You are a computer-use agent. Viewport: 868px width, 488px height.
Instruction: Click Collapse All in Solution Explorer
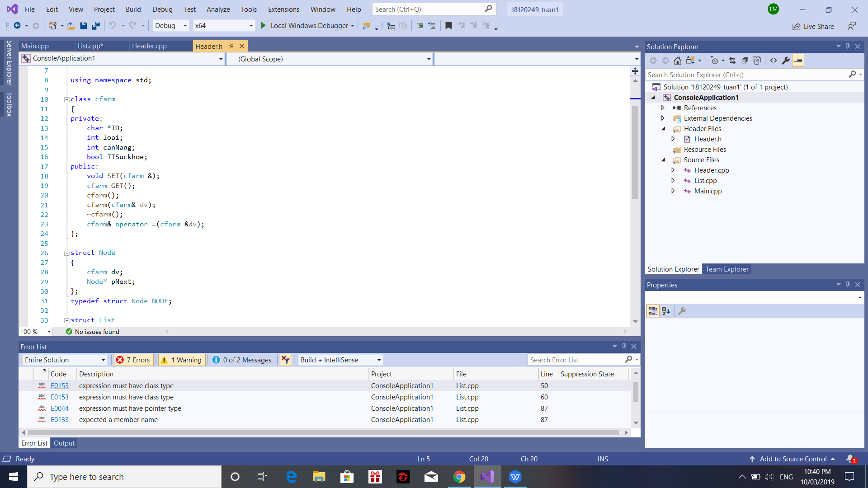click(745, 61)
